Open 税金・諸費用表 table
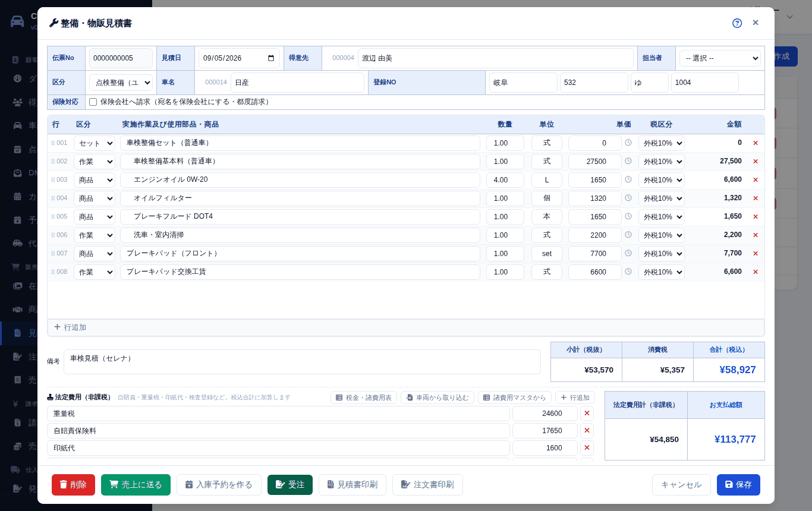This screenshot has width=812, height=511. pos(364,398)
